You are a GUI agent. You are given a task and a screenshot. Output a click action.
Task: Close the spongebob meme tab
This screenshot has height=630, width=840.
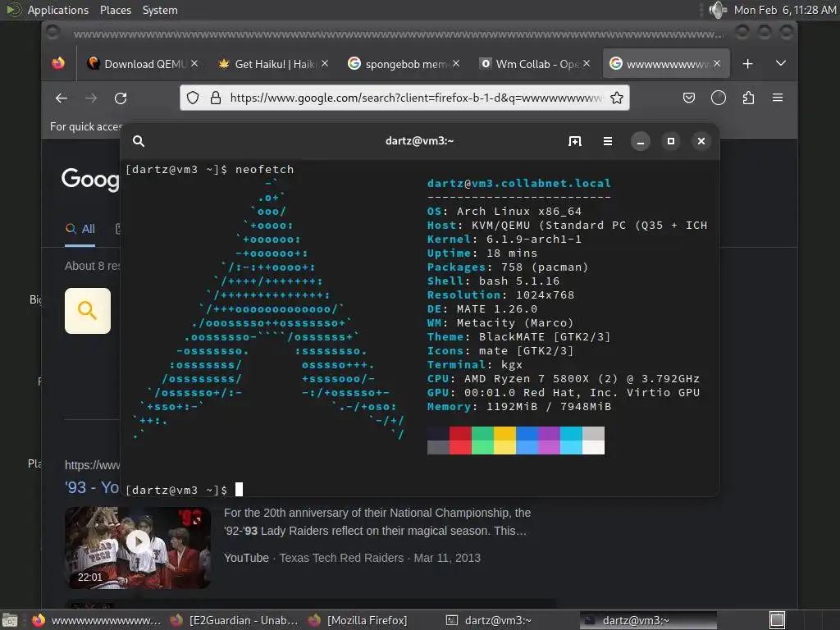(x=456, y=63)
